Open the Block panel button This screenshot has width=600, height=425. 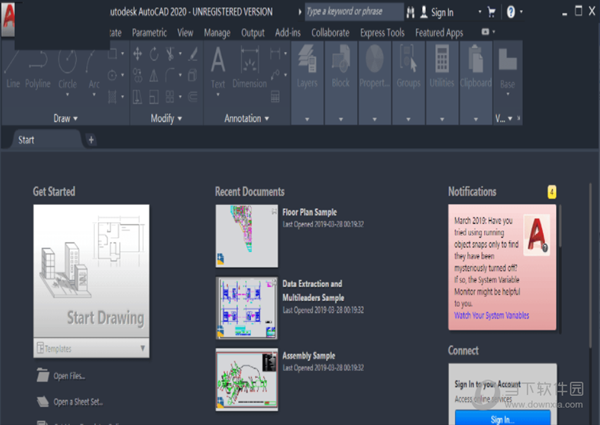(x=341, y=68)
